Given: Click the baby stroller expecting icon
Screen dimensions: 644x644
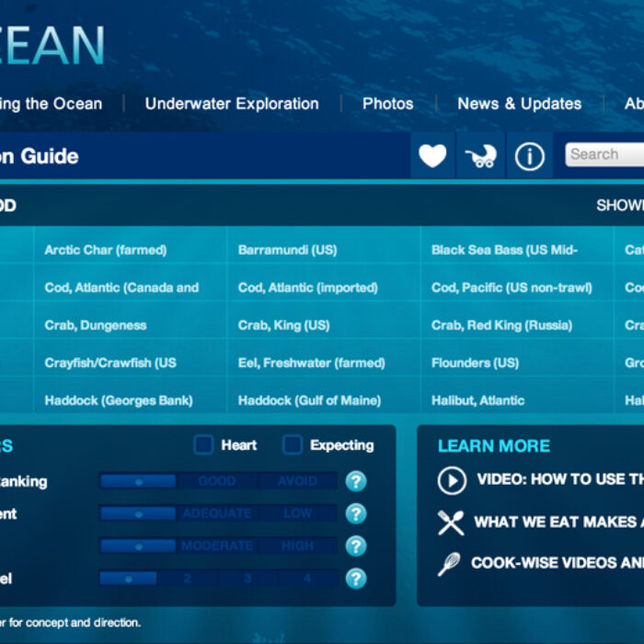Looking at the screenshot, I should tap(481, 156).
